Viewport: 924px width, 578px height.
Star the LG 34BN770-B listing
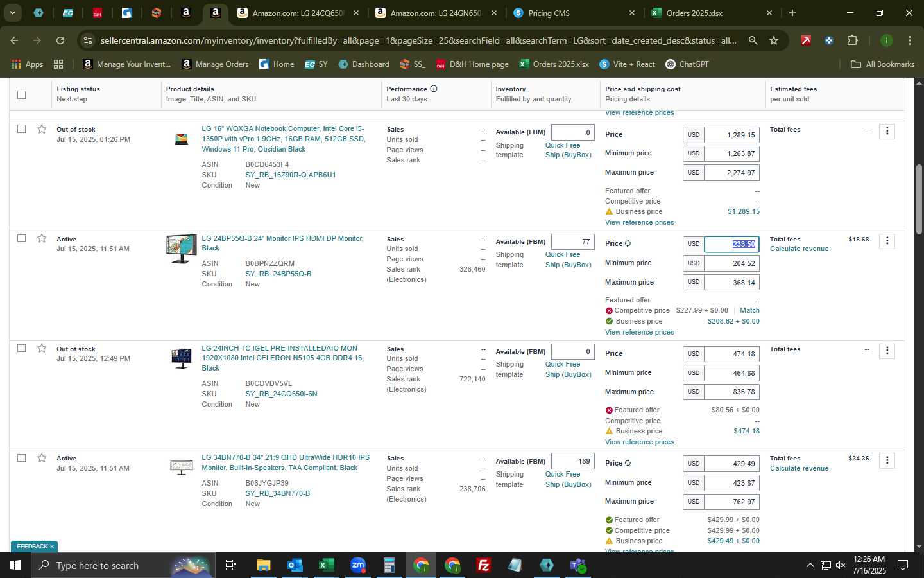42,458
